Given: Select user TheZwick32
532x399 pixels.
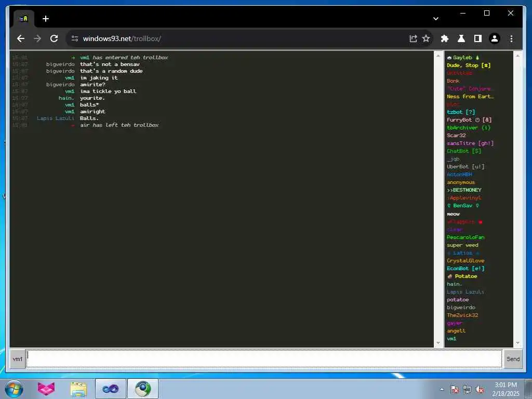Looking at the screenshot, I should pos(462,315).
